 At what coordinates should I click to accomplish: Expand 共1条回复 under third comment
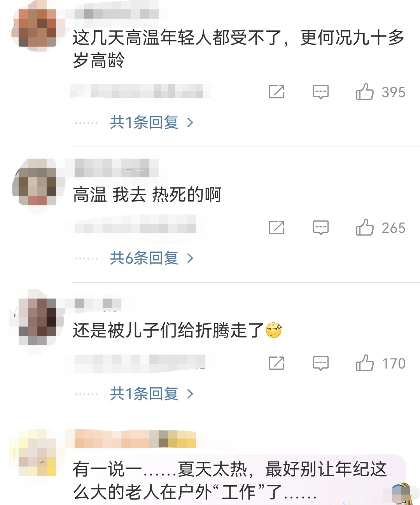coord(152,394)
